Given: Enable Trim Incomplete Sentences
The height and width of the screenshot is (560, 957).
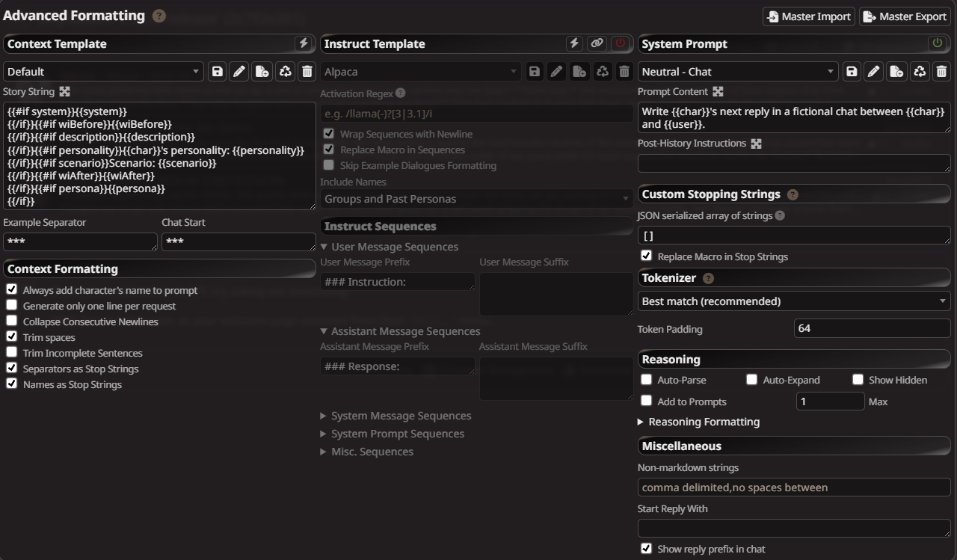Looking at the screenshot, I should point(11,352).
